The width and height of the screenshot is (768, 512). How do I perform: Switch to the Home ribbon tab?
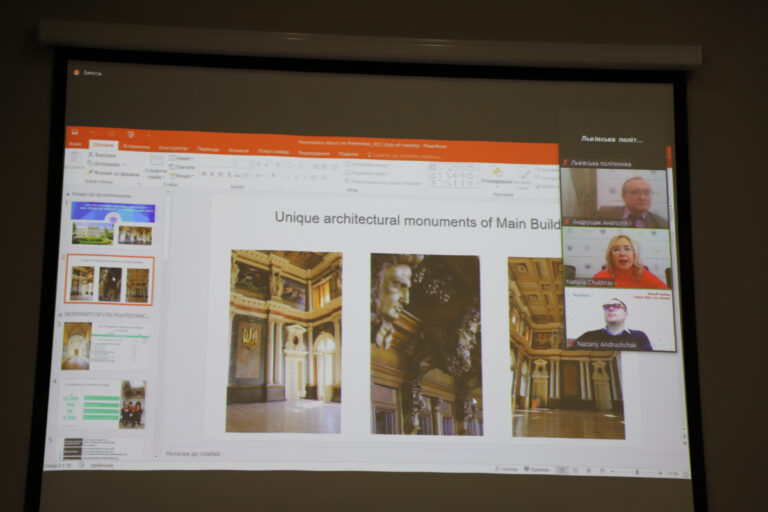coord(103,145)
